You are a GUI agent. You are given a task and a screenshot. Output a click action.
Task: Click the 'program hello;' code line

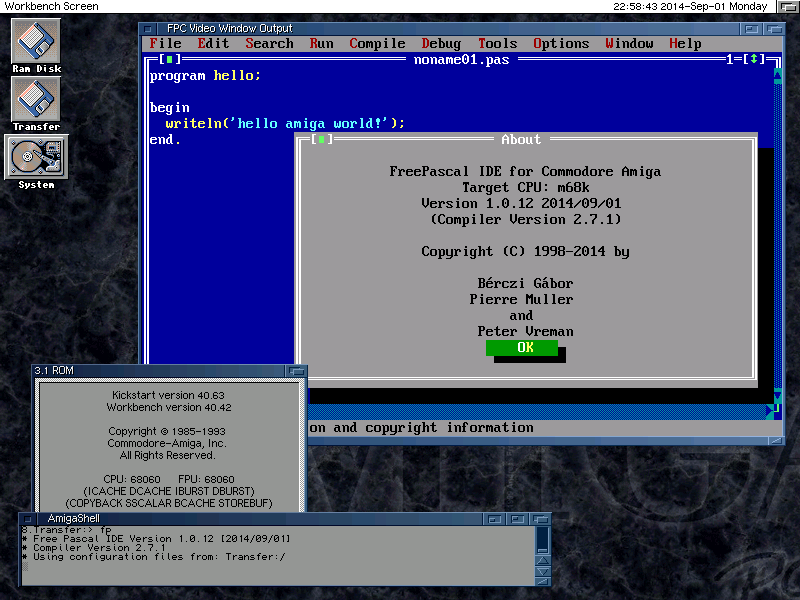[205, 76]
